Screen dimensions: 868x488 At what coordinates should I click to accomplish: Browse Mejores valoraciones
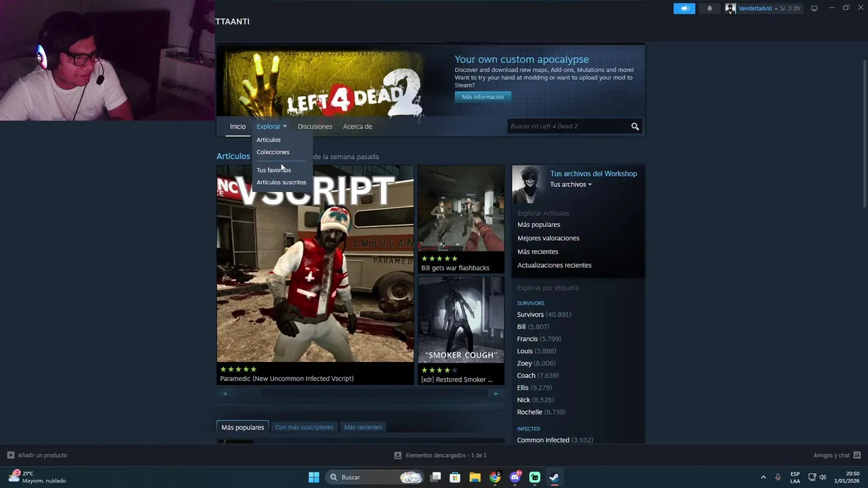click(548, 238)
